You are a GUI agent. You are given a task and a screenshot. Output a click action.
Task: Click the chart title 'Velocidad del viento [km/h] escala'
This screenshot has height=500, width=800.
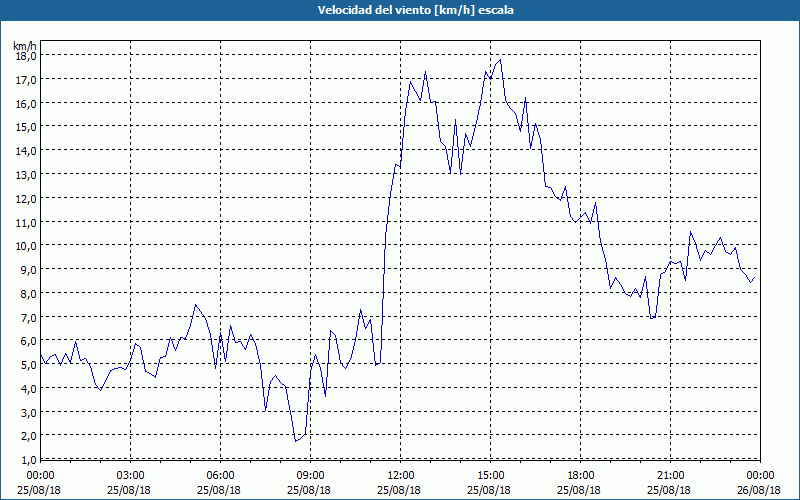tap(415, 10)
